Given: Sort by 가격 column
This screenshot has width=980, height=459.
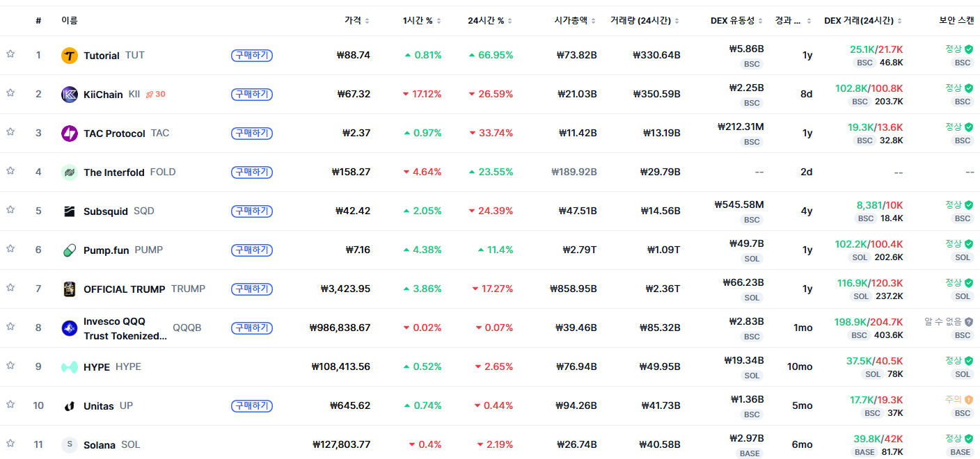Looking at the screenshot, I should pos(357,21).
